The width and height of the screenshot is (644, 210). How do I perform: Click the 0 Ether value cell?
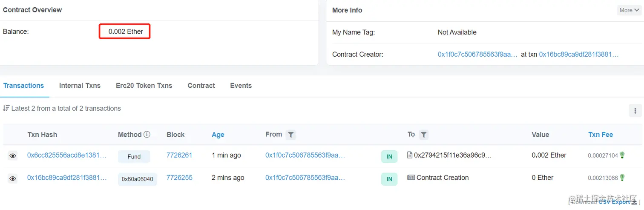click(543, 178)
